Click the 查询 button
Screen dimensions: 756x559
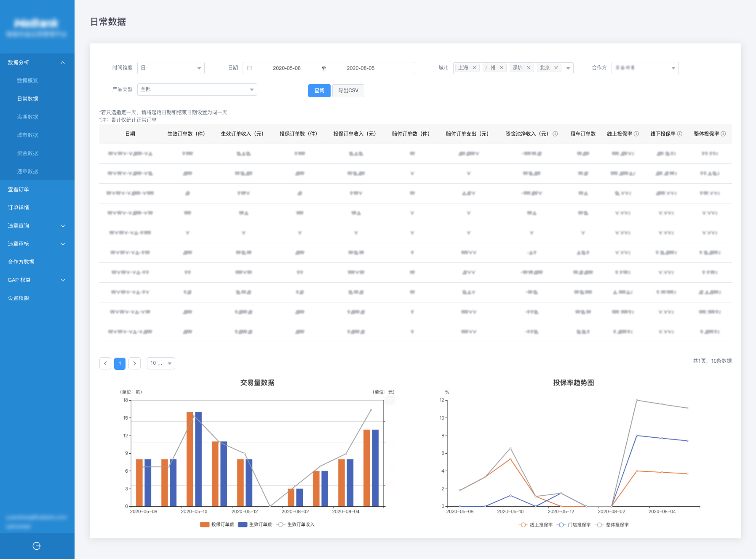coord(319,91)
